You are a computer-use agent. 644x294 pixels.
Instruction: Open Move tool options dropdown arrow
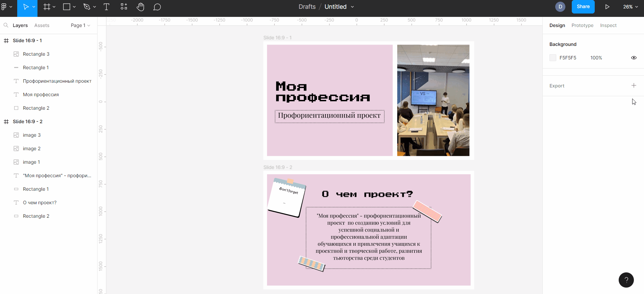(34, 7)
